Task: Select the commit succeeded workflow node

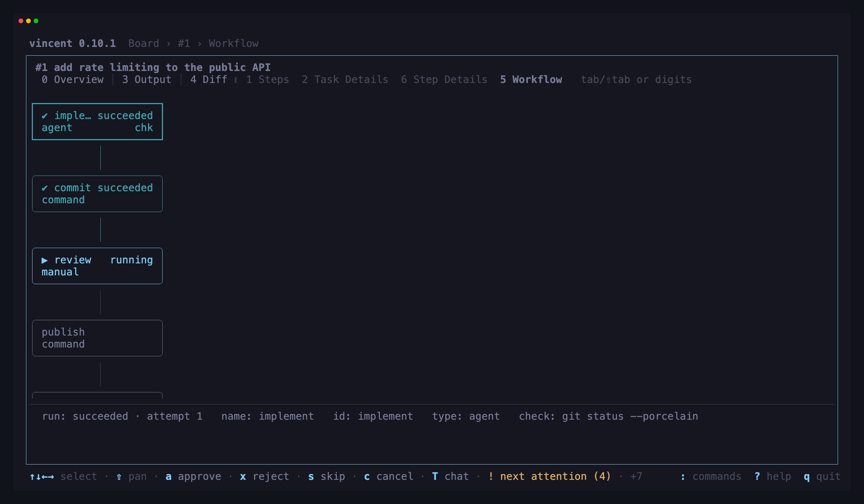Action: point(97,194)
